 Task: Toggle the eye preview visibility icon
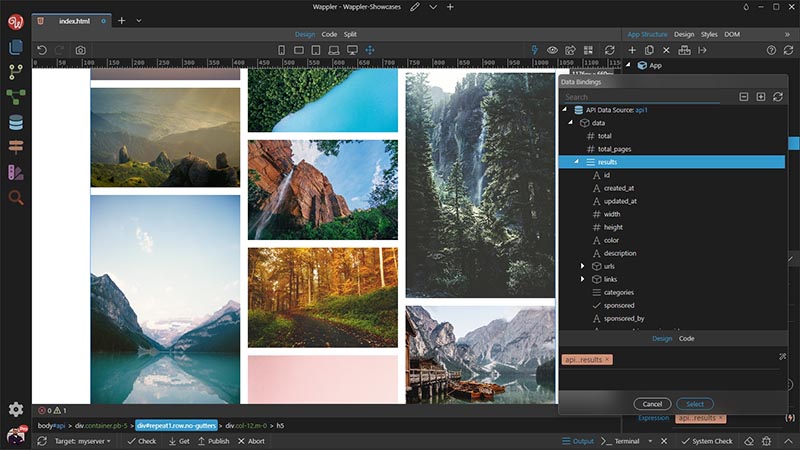click(x=552, y=50)
